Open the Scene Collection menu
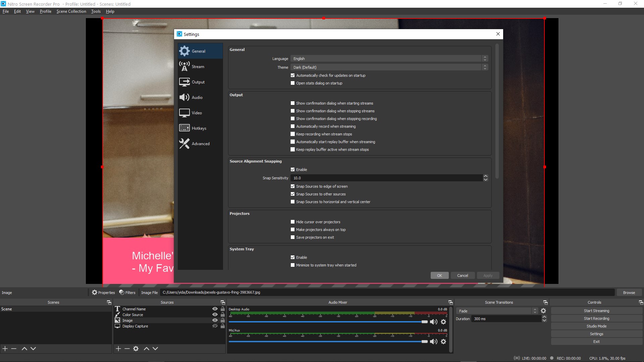The image size is (644, 362). pos(71,11)
